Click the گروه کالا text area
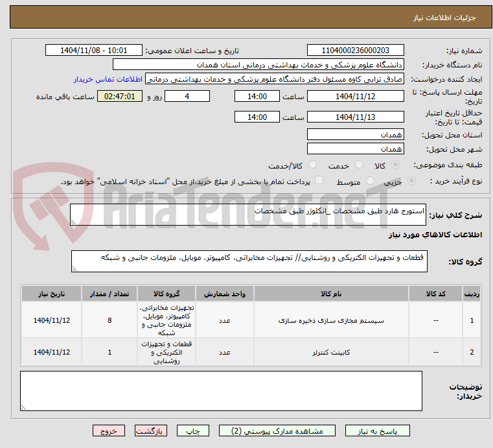 (249, 261)
